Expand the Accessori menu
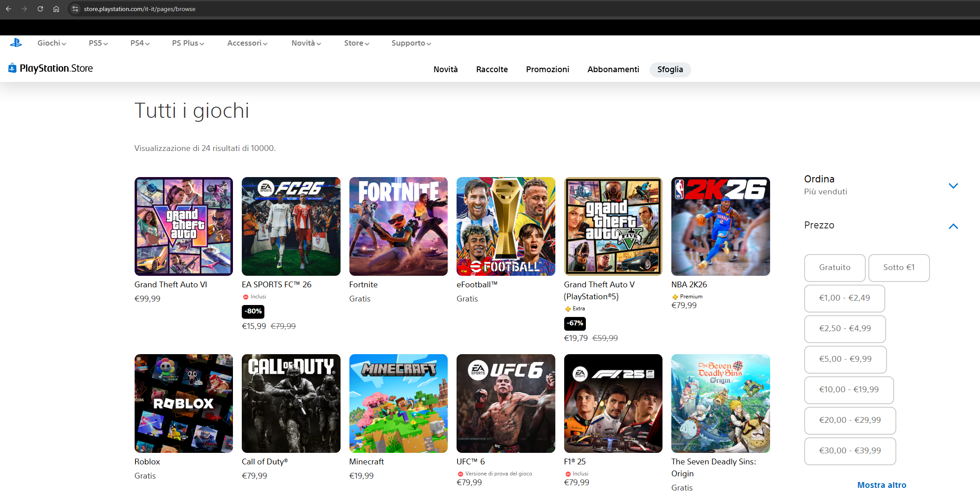Viewport: 980px width, 502px height. (247, 43)
